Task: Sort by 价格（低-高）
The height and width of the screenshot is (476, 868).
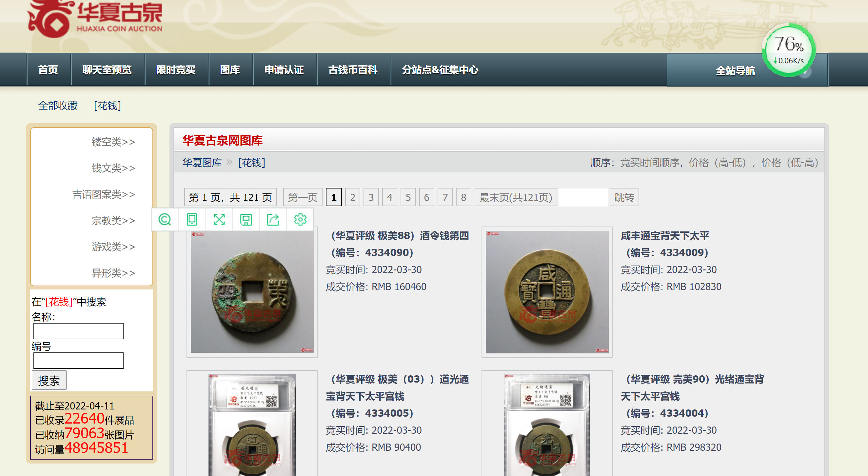Action: coord(791,163)
